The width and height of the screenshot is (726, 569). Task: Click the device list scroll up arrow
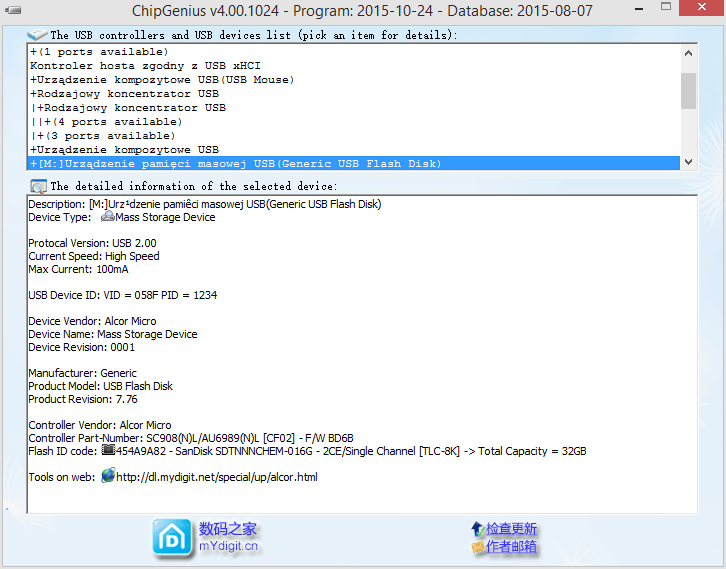tap(688, 53)
